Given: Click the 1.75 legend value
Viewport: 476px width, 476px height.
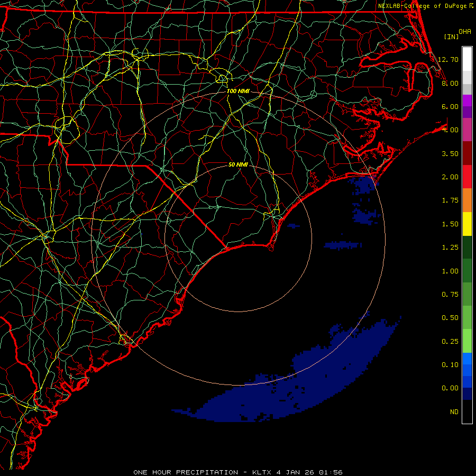Looking at the screenshot, I should [x=450, y=200].
